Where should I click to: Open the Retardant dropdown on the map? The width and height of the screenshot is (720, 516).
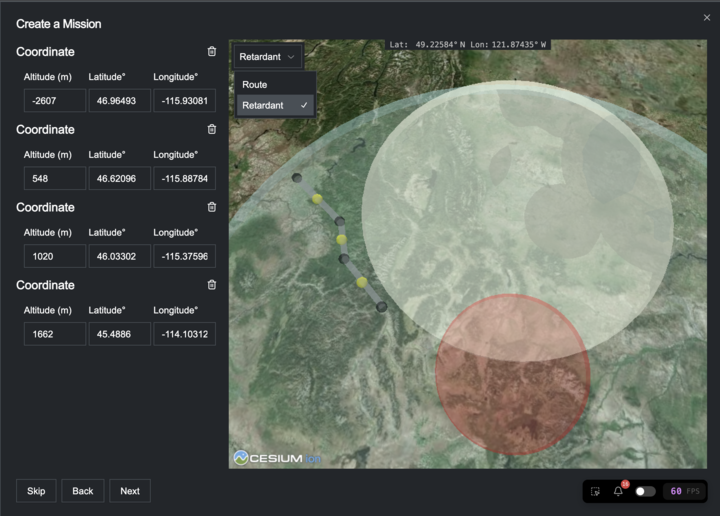click(x=268, y=57)
